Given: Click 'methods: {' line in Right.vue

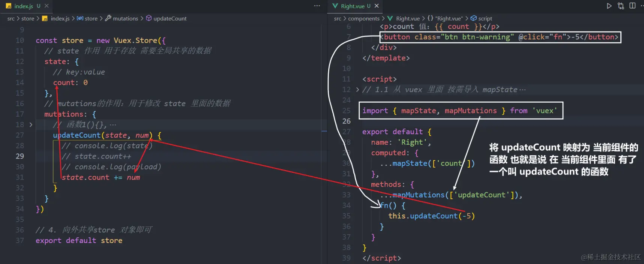Looking at the screenshot, I should [392, 184].
